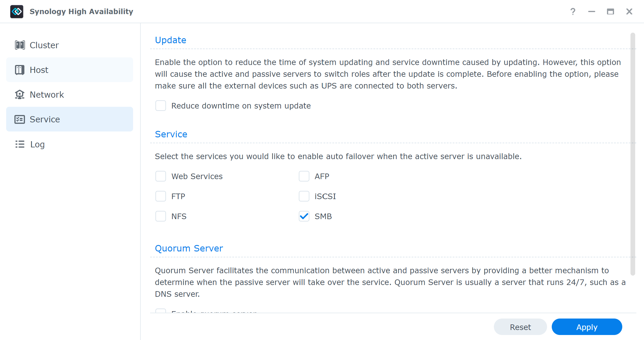The image size is (644, 340).
Task: Open help via the question mark icon
Action: point(573,11)
